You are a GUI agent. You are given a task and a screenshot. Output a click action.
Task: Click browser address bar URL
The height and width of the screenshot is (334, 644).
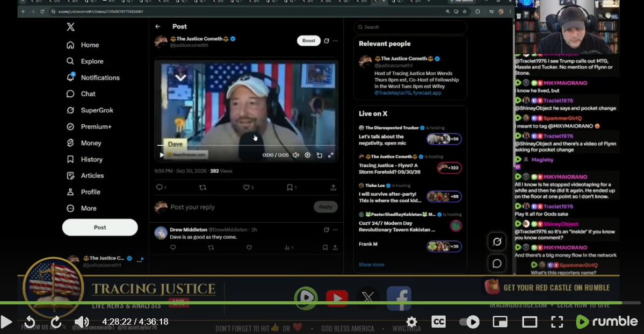100,11
